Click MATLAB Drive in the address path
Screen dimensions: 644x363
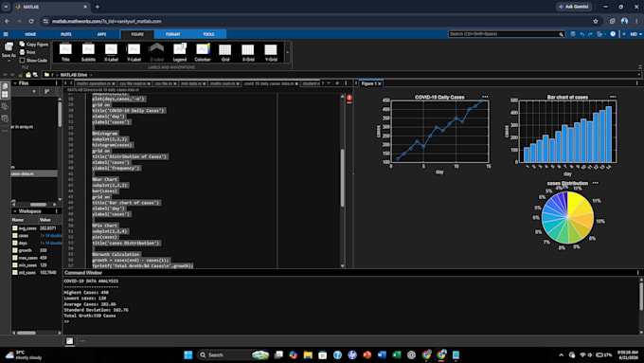(74, 75)
